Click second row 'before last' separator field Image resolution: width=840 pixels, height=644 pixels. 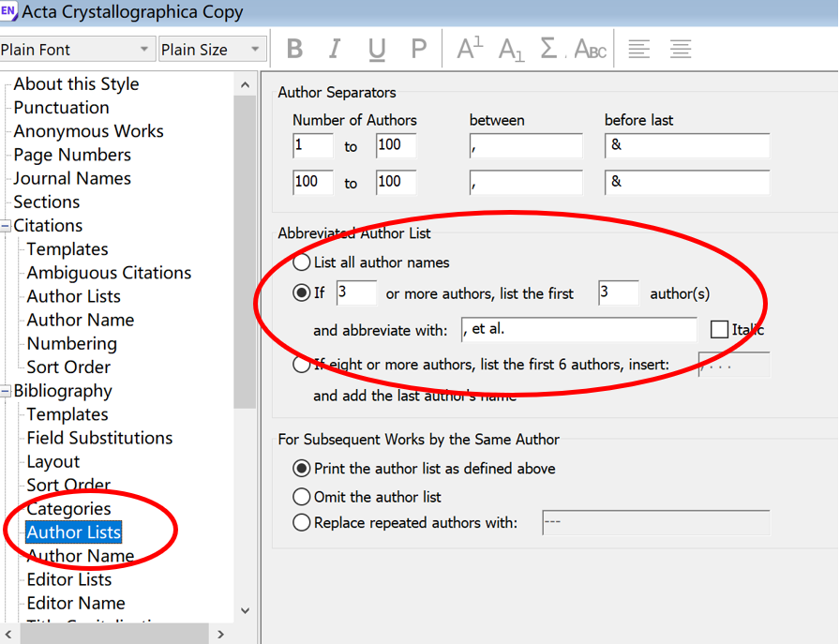pyautogui.click(x=687, y=182)
